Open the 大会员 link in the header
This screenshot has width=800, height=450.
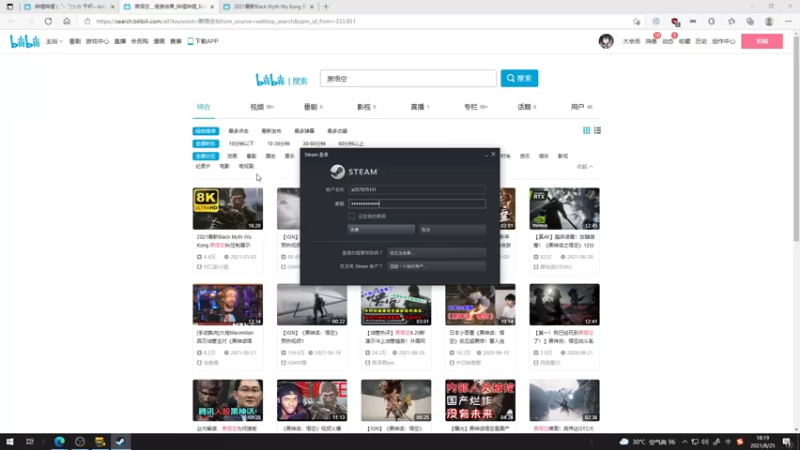click(x=631, y=41)
